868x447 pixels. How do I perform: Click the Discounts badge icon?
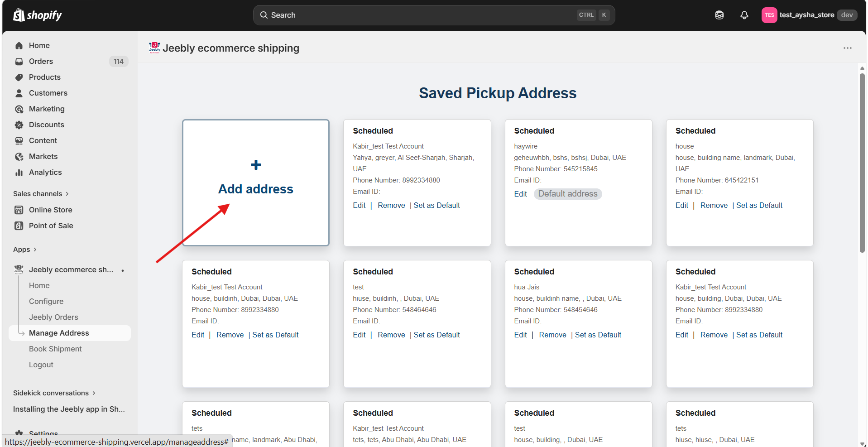pos(19,125)
